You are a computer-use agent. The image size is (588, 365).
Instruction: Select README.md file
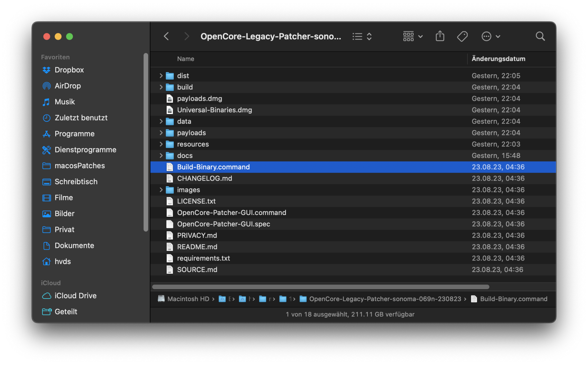(197, 247)
